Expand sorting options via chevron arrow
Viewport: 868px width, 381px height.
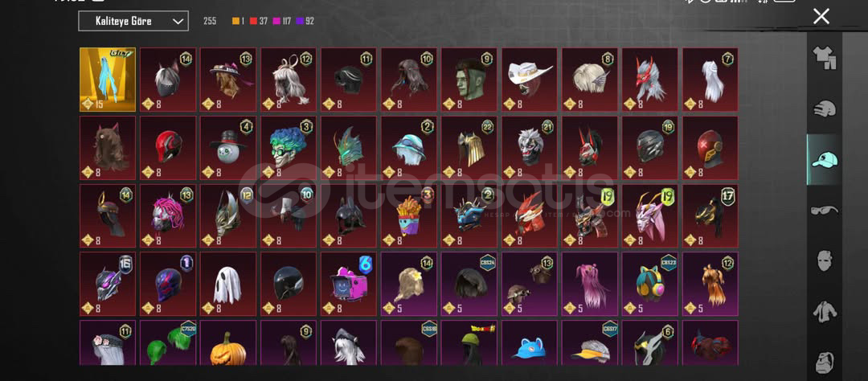[x=178, y=21]
